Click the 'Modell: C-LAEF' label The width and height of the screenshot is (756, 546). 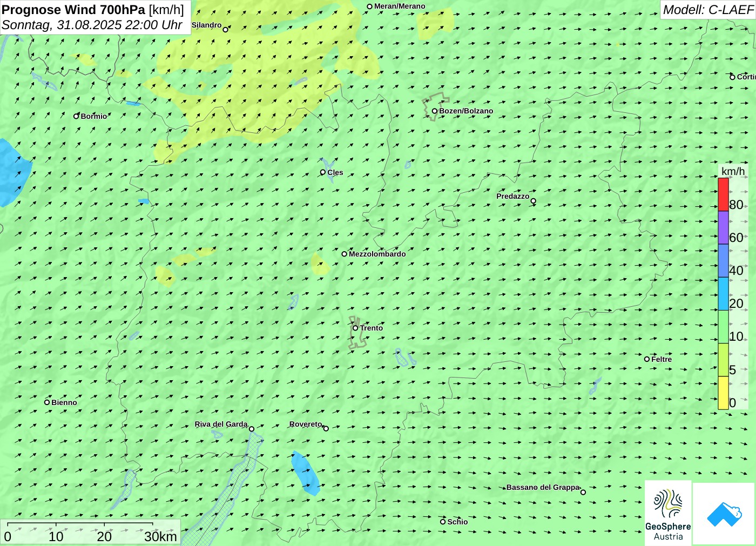tap(708, 10)
